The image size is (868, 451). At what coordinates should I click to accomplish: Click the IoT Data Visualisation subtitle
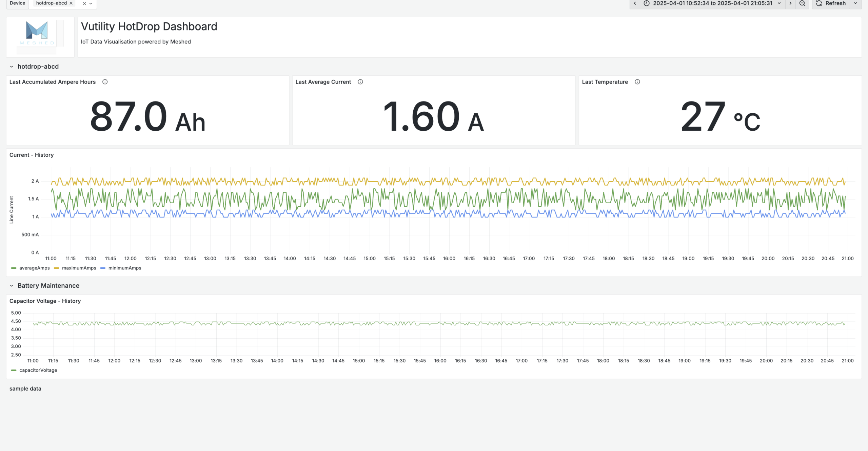pos(136,42)
